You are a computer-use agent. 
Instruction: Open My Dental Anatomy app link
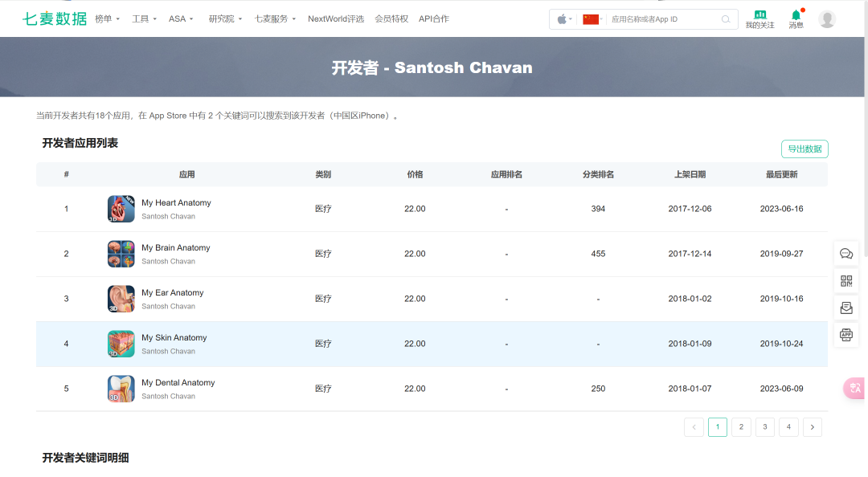coord(178,382)
